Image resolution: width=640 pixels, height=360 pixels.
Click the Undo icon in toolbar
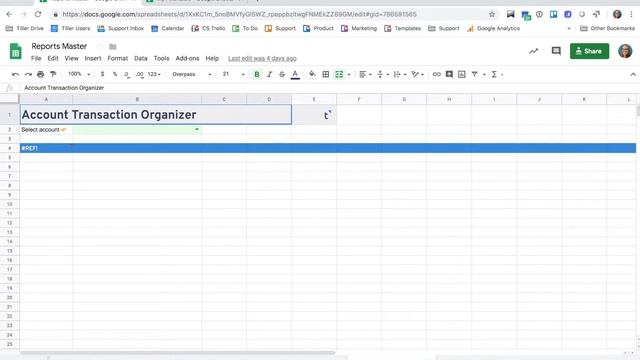coord(16,74)
